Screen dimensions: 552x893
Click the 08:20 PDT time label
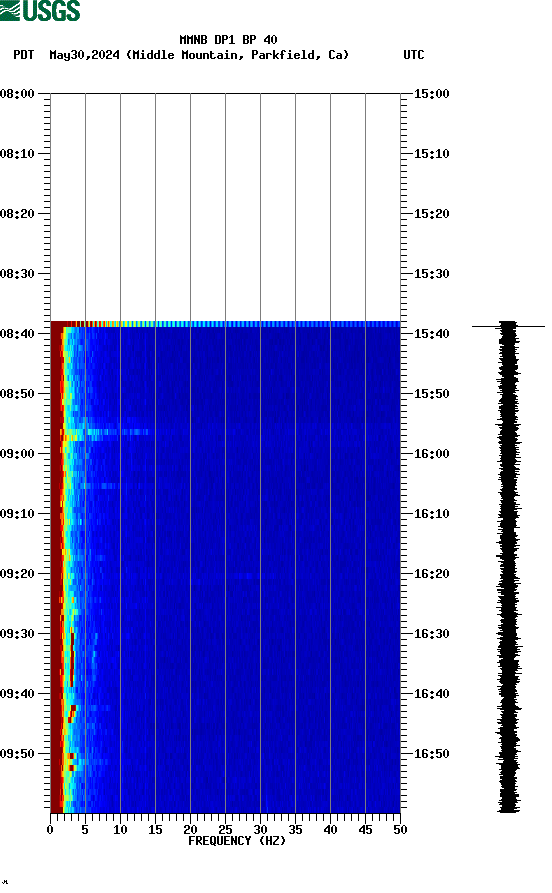click(x=17, y=214)
